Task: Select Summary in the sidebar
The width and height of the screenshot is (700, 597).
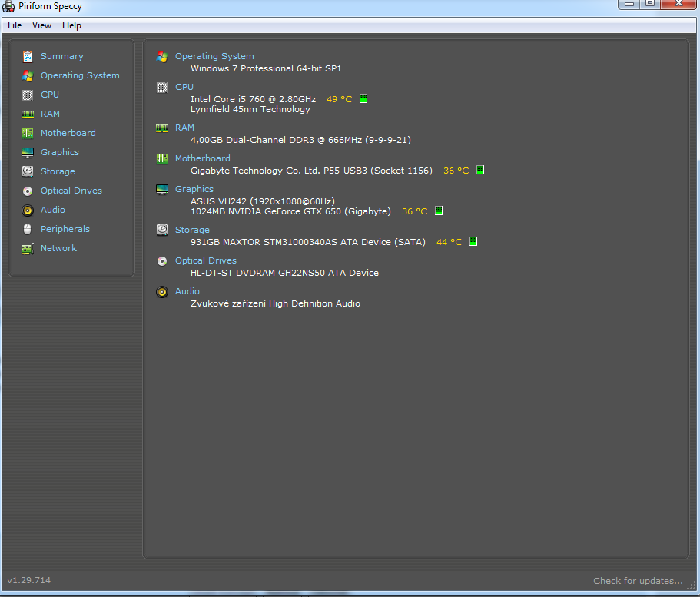Action: tap(62, 56)
